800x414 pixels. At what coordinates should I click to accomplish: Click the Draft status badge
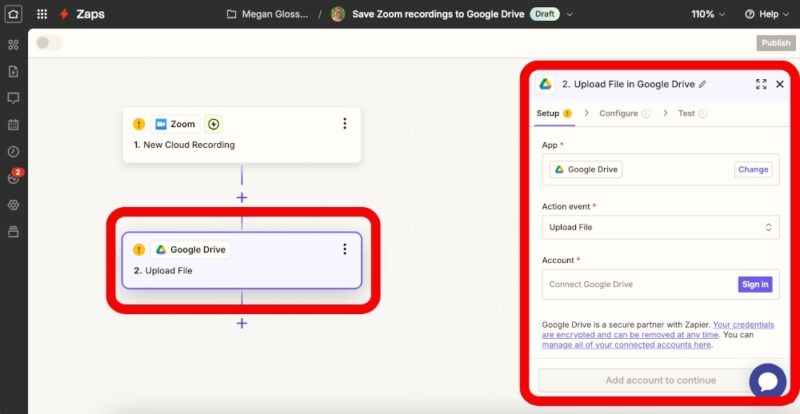point(544,14)
